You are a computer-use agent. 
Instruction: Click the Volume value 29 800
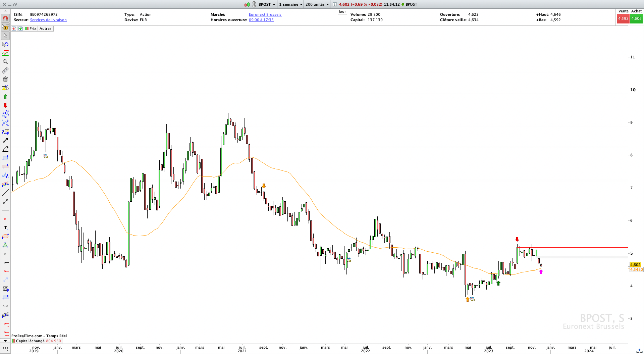click(x=374, y=14)
